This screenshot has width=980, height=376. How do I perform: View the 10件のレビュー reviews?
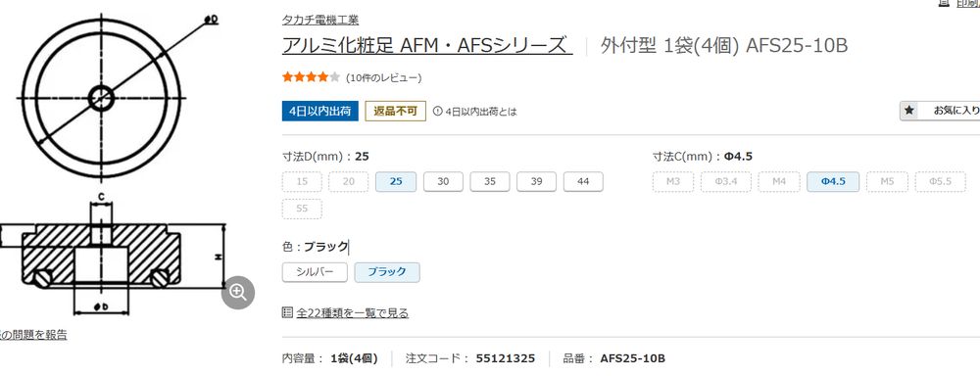pos(384,78)
